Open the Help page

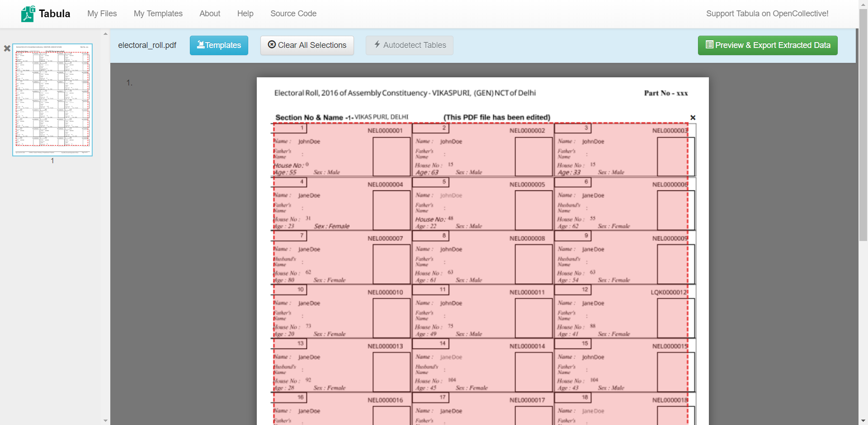coord(245,14)
